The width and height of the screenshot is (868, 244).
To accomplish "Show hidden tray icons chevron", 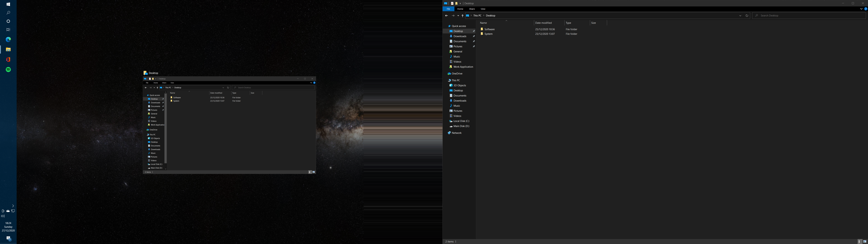I will point(13,206).
